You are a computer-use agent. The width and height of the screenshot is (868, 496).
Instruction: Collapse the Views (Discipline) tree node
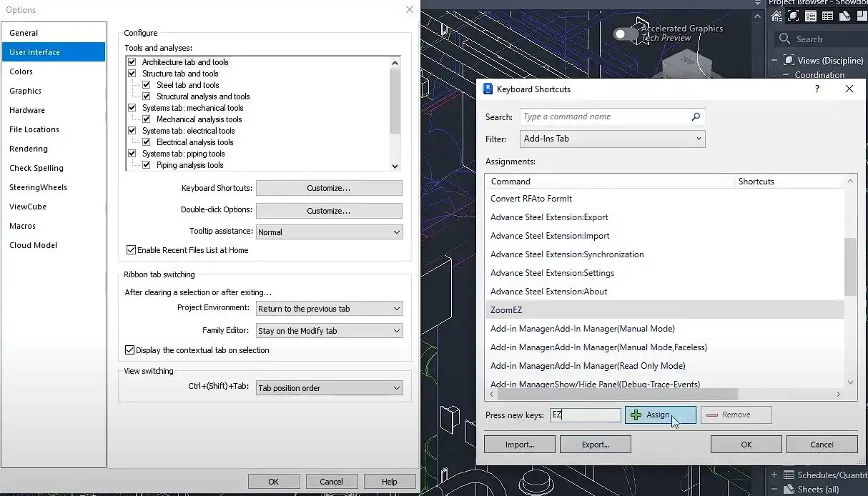[774, 61]
